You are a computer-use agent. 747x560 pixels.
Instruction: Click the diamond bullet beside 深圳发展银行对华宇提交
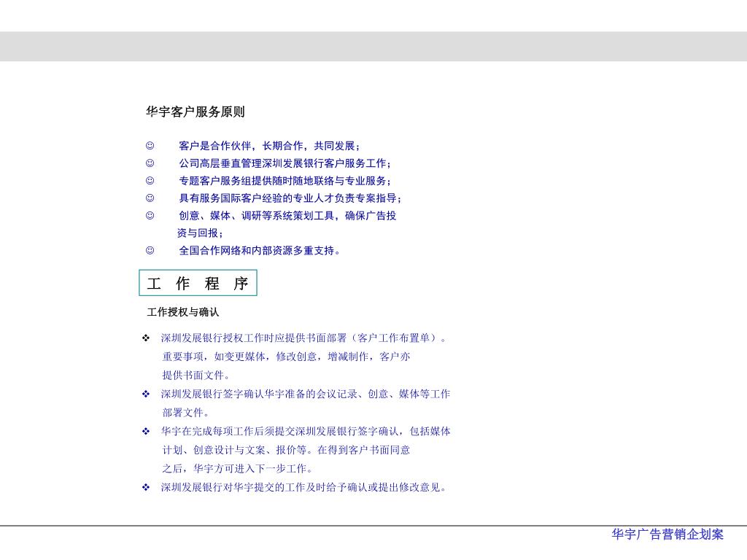pyautogui.click(x=146, y=487)
